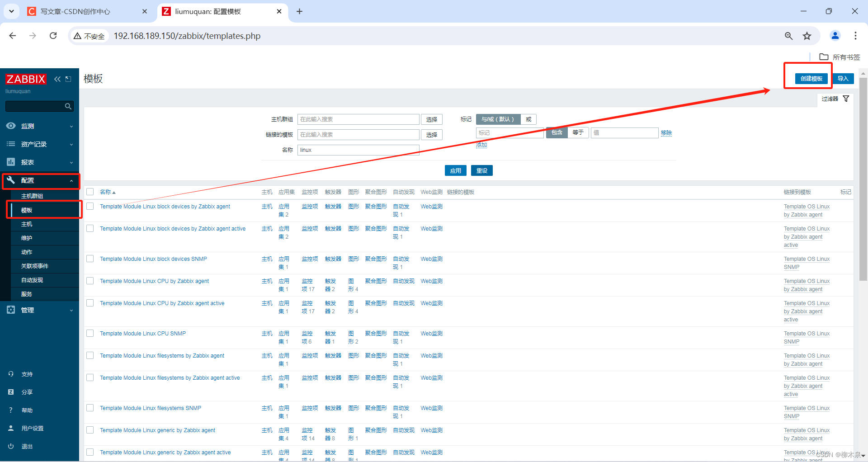Click the headset icon for 支持
Image resolution: width=868 pixels, height=462 pixels.
(x=11, y=374)
